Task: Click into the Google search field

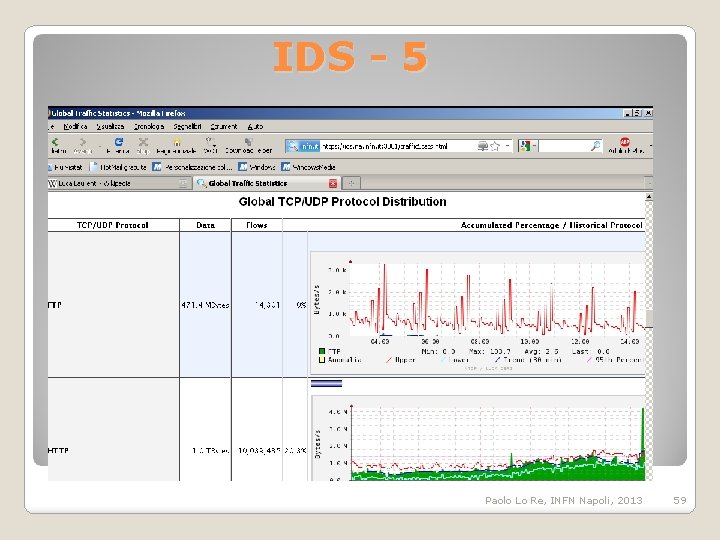Action: pos(564,146)
